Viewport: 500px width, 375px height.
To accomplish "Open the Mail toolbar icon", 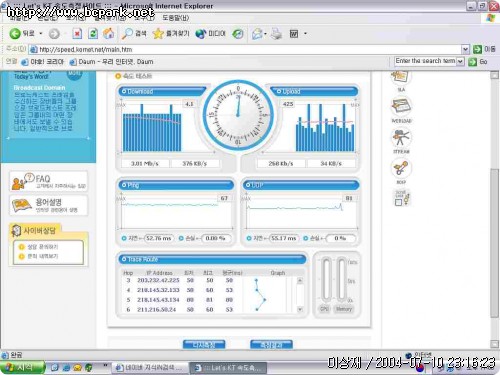I will pyautogui.click(x=257, y=33).
